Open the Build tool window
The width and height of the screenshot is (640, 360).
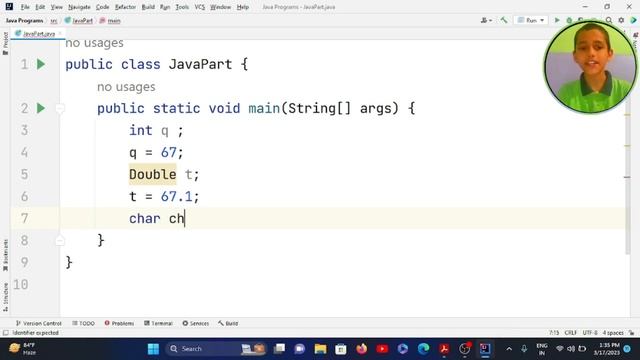coord(228,323)
